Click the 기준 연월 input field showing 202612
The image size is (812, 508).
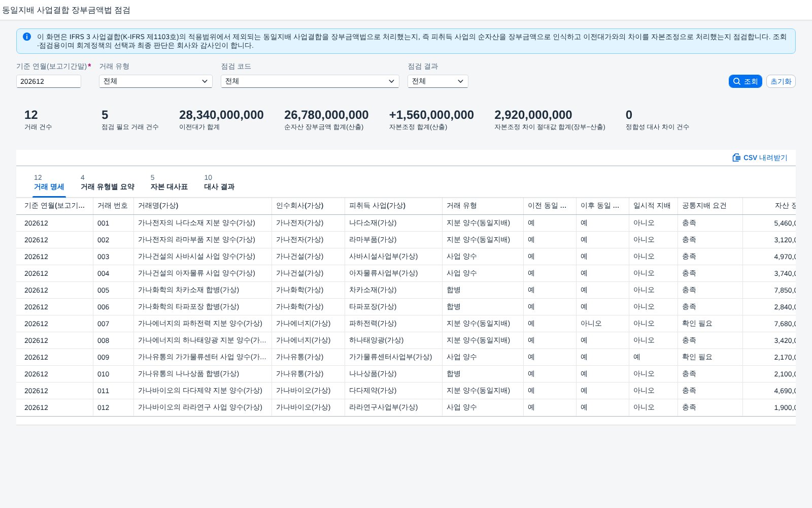point(49,81)
